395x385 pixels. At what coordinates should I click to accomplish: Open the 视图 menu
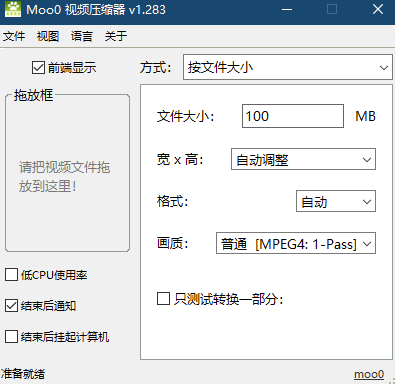(x=48, y=36)
